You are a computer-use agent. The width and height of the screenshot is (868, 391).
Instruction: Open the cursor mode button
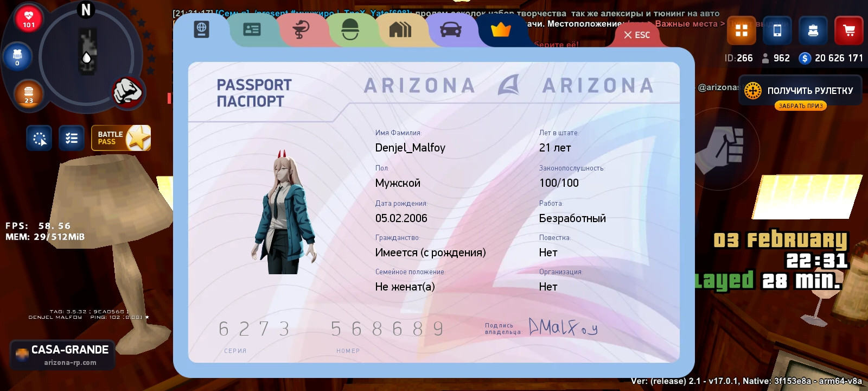click(40, 138)
